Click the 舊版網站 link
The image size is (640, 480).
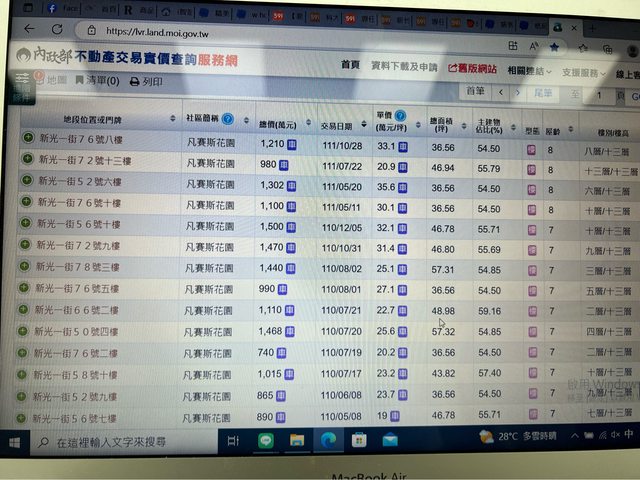[x=471, y=68]
